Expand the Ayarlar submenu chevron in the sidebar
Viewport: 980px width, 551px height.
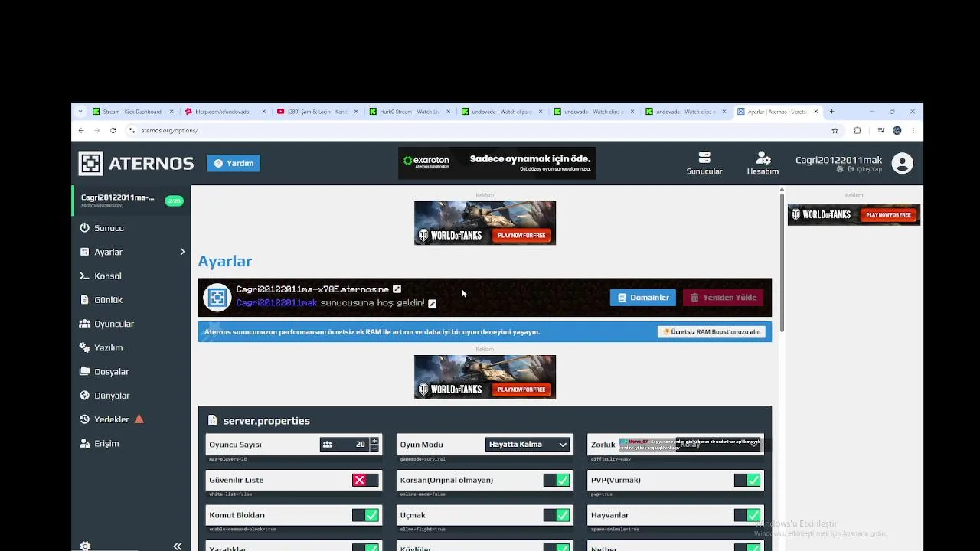(182, 252)
